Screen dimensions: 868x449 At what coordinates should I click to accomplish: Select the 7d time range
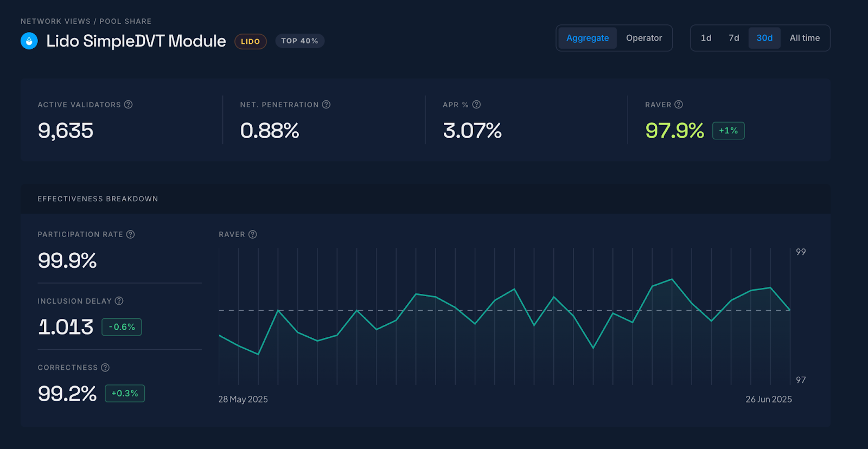click(x=734, y=38)
